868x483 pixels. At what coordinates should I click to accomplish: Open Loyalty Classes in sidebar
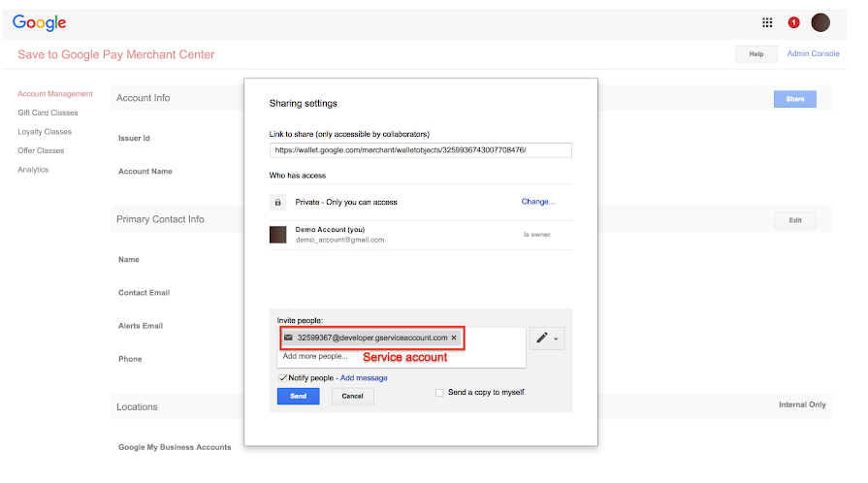[45, 132]
